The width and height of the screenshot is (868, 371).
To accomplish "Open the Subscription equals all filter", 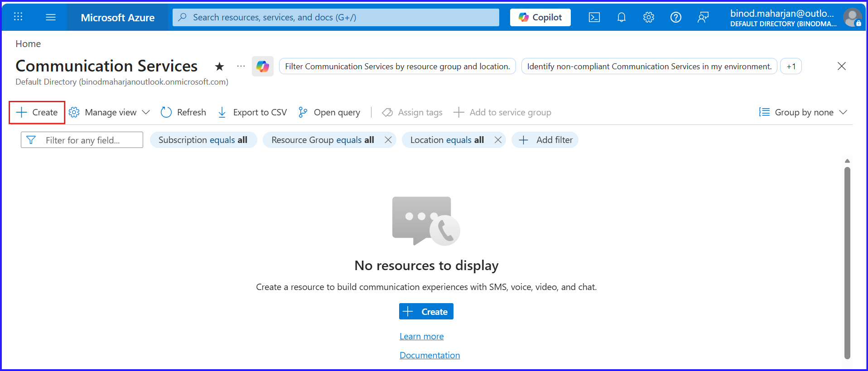I will (x=203, y=140).
